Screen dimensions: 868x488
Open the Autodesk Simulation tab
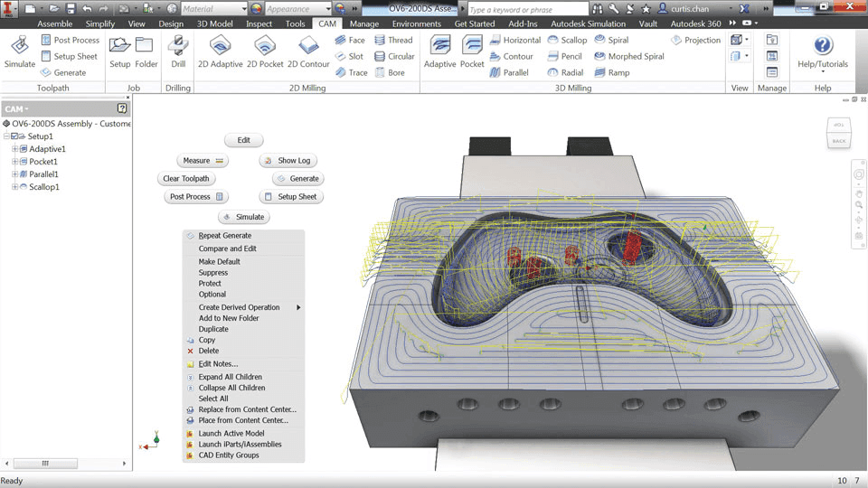coord(588,23)
